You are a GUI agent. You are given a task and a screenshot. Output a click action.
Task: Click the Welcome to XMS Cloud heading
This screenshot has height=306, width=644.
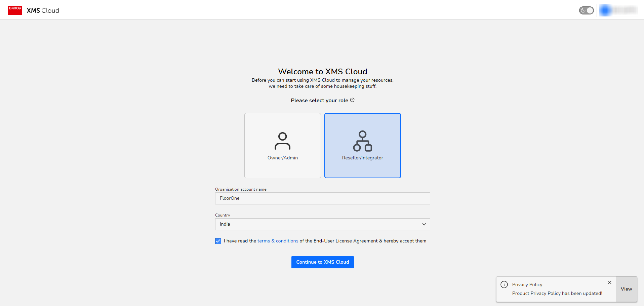point(323,72)
